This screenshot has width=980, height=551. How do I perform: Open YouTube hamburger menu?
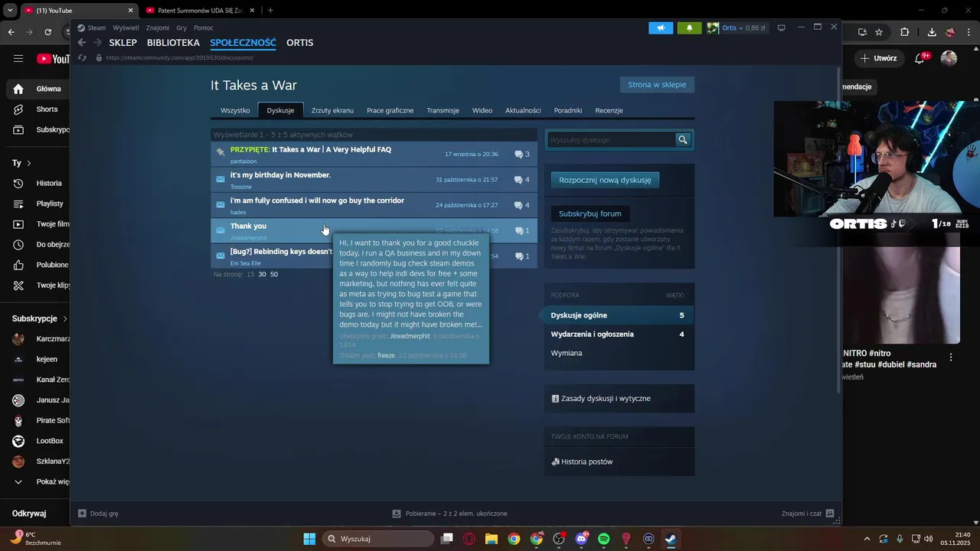coord(18,58)
